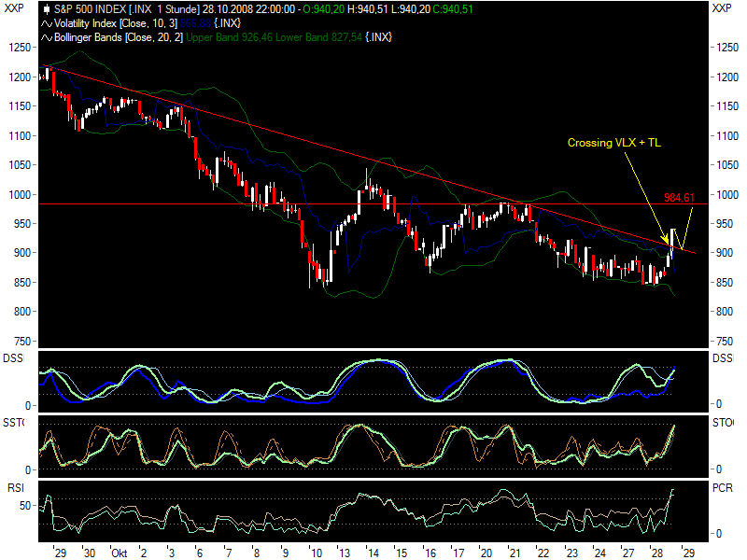This screenshot has height=560, width=747.
Task: Click date 17 on the time axis
Action: 458,553
